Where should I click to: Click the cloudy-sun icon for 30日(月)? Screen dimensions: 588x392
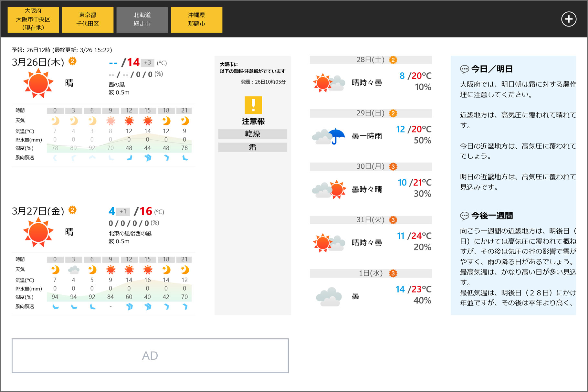click(x=329, y=189)
